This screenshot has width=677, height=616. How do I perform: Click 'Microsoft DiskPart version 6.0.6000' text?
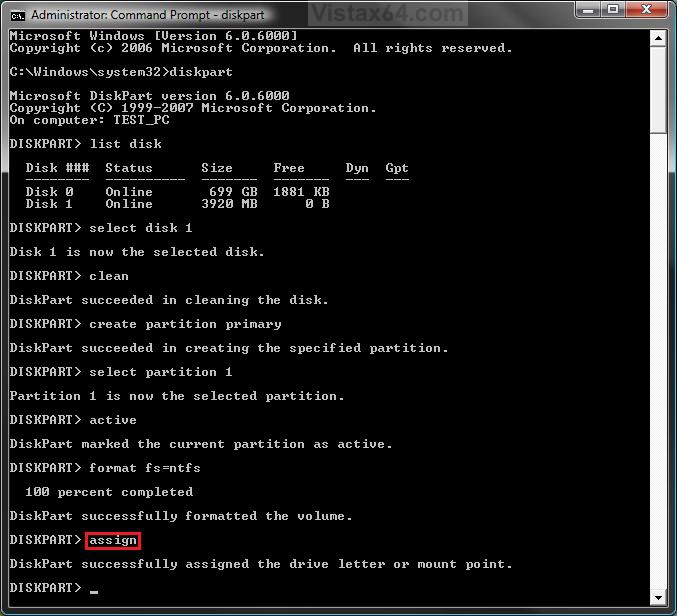click(149, 95)
